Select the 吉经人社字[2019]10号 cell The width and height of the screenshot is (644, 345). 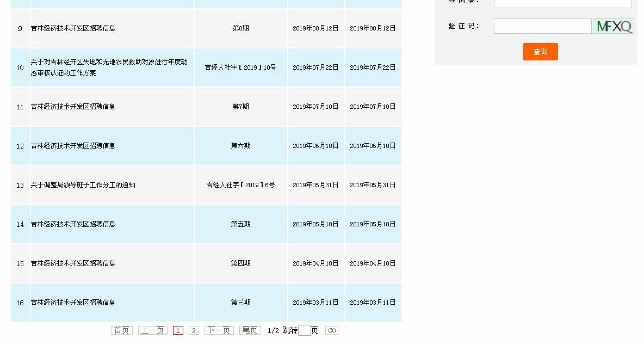[x=240, y=67]
